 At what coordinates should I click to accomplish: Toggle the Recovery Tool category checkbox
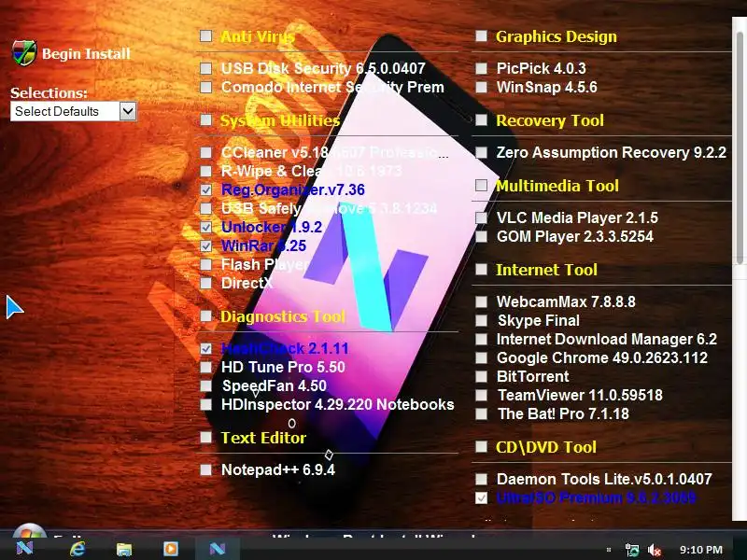click(482, 119)
